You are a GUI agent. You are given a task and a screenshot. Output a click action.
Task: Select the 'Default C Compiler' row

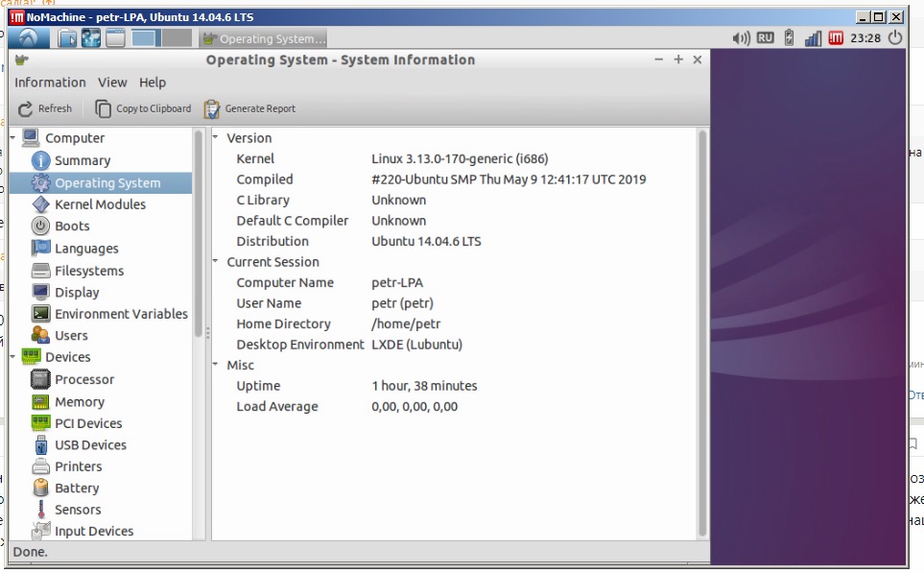click(454, 221)
